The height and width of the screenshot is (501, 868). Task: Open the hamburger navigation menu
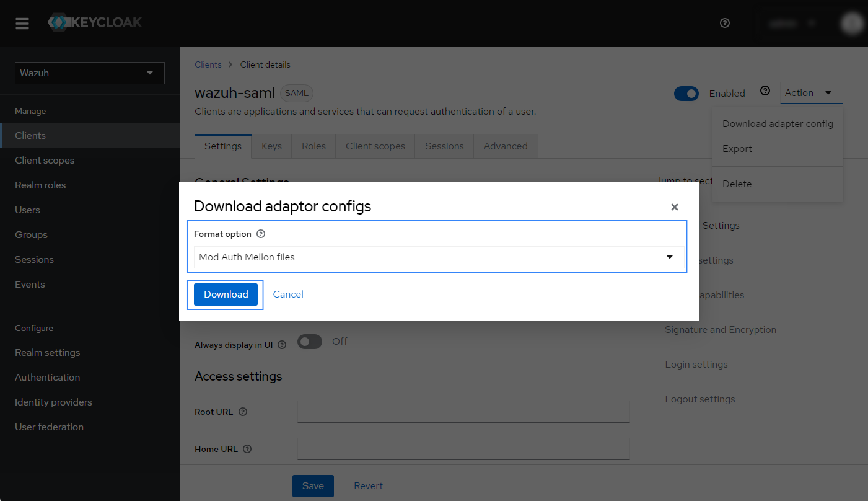pos(22,24)
